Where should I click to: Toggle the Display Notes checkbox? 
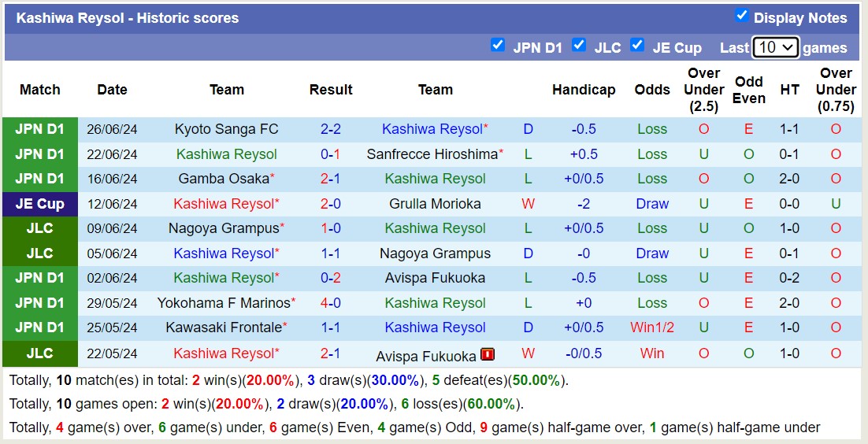[741, 16]
